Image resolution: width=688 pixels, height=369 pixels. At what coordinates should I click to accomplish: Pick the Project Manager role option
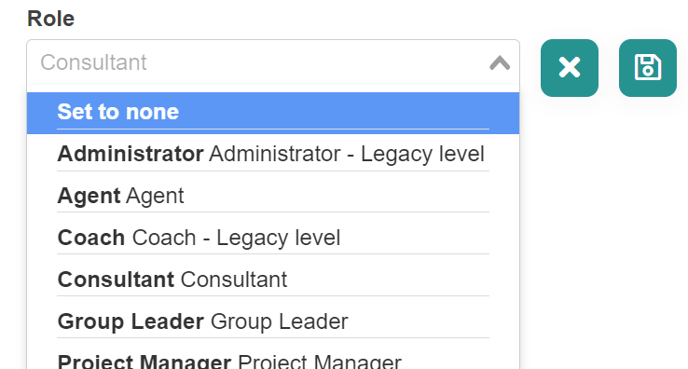pos(273,359)
